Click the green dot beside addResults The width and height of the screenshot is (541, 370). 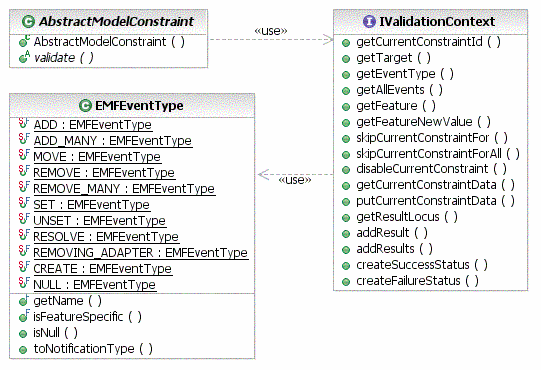pyautogui.click(x=346, y=250)
